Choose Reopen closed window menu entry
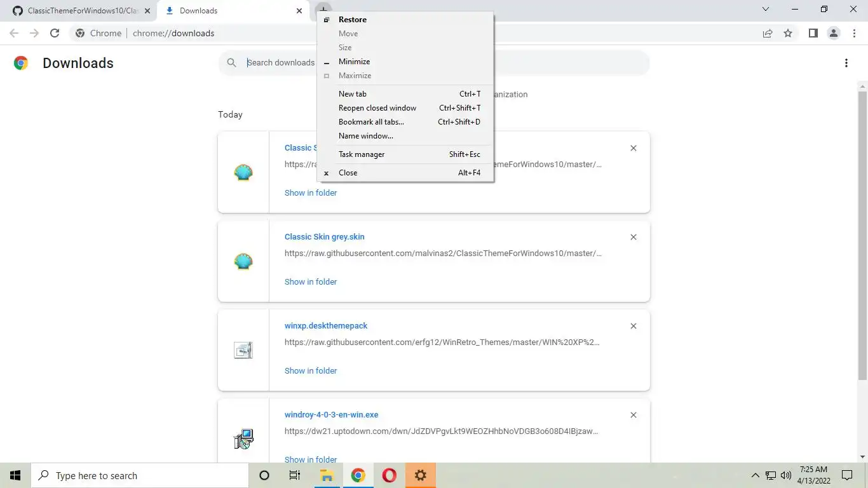This screenshot has width=868, height=488. pyautogui.click(x=405, y=108)
